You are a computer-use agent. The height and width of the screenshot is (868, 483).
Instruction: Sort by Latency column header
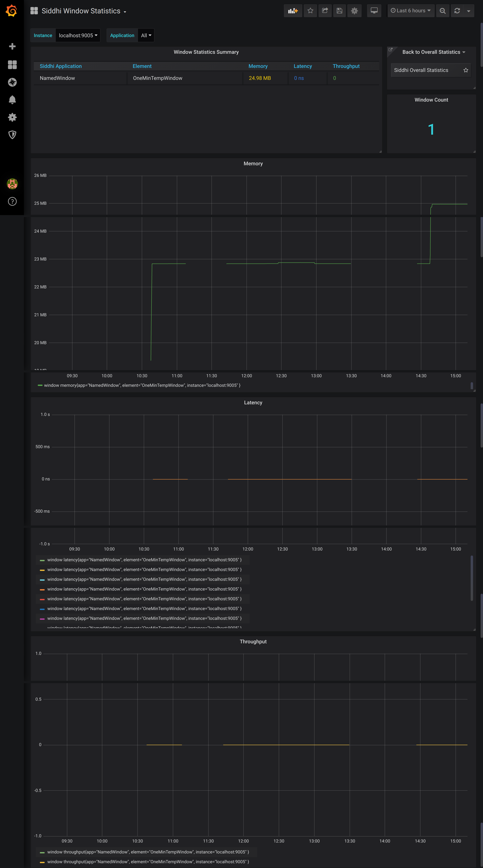click(x=302, y=66)
